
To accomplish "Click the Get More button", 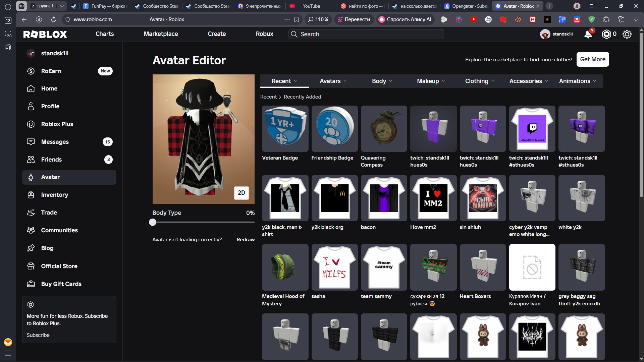I will pyautogui.click(x=593, y=59).
